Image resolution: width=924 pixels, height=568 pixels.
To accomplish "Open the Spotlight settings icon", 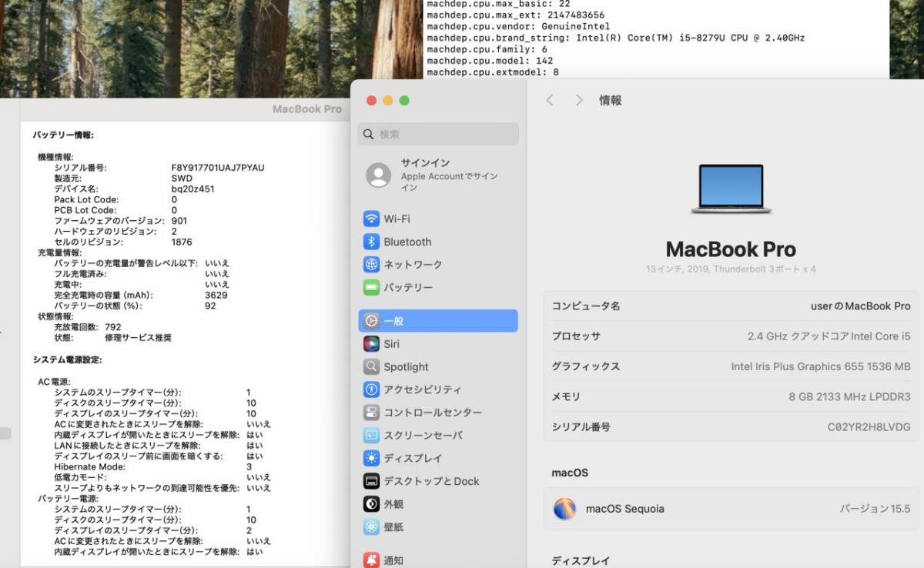I will 370,366.
